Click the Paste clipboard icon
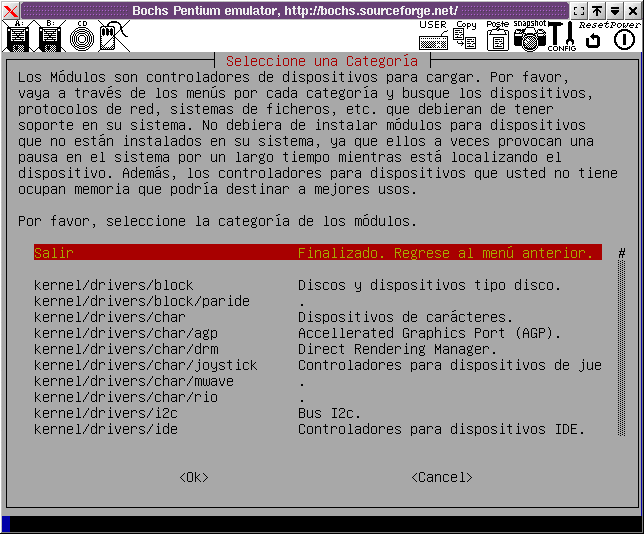The height and width of the screenshot is (534, 644). (497, 37)
